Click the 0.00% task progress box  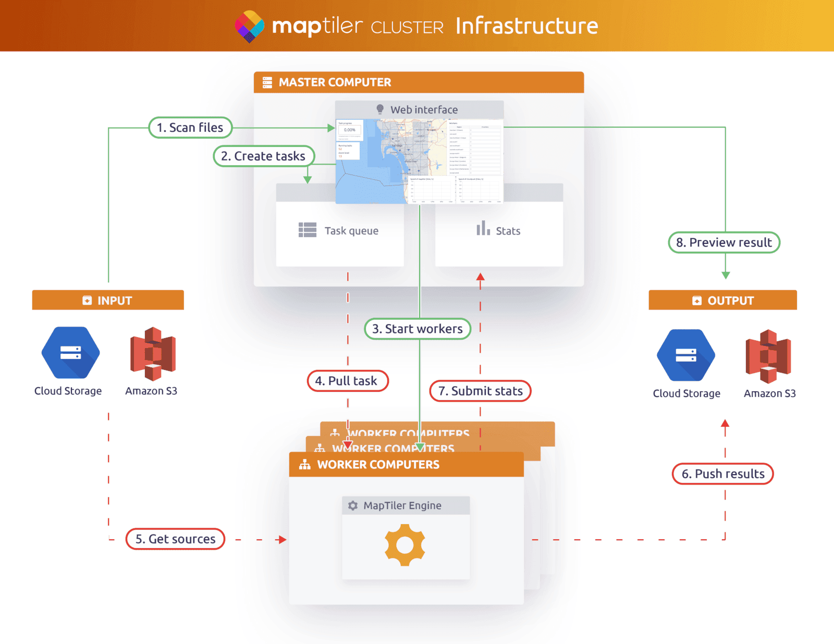click(x=350, y=130)
